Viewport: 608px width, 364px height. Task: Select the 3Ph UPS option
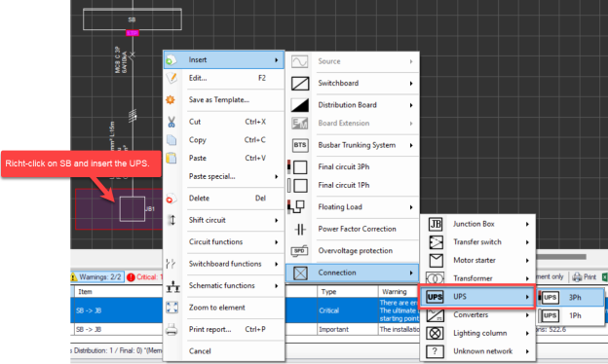click(x=570, y=298)
